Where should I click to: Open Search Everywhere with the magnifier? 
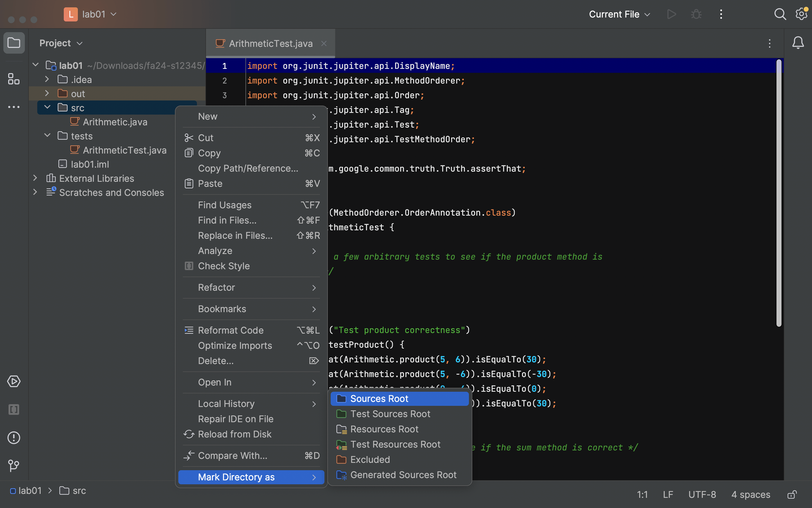point(780,14)
